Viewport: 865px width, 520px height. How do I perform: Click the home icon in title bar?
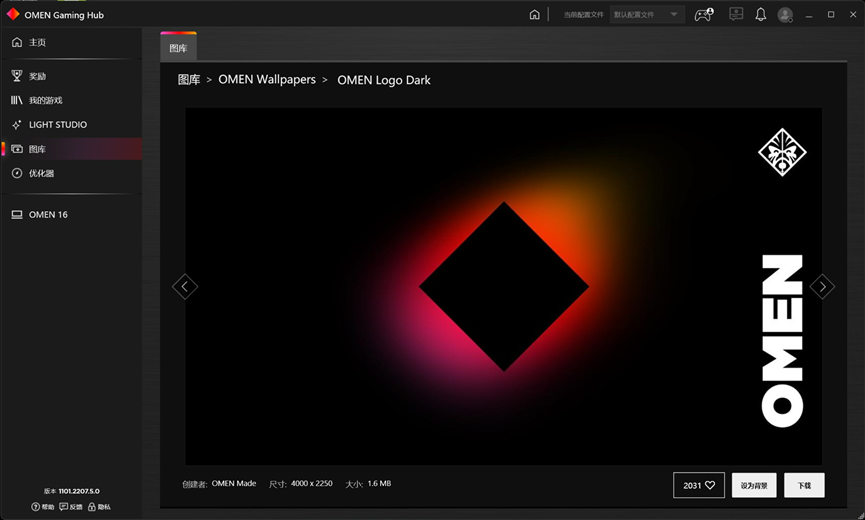535,15
